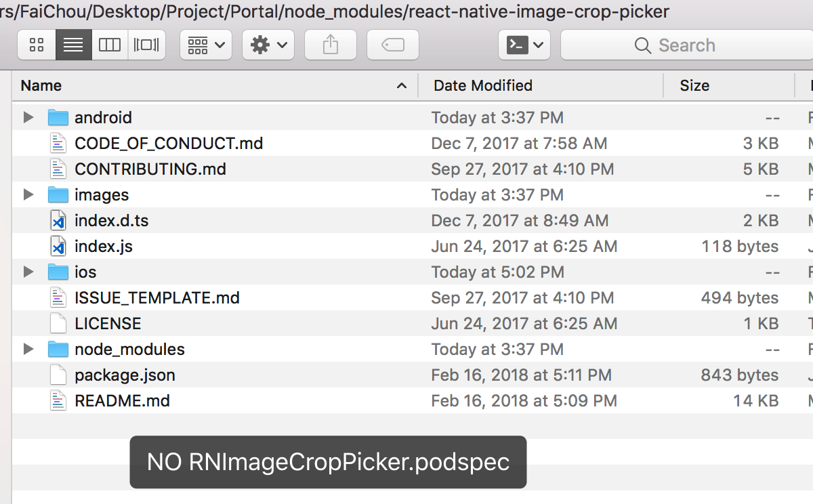Click the README.md document icon
Viewport: 813px width, 504px height.
(58, 400)
